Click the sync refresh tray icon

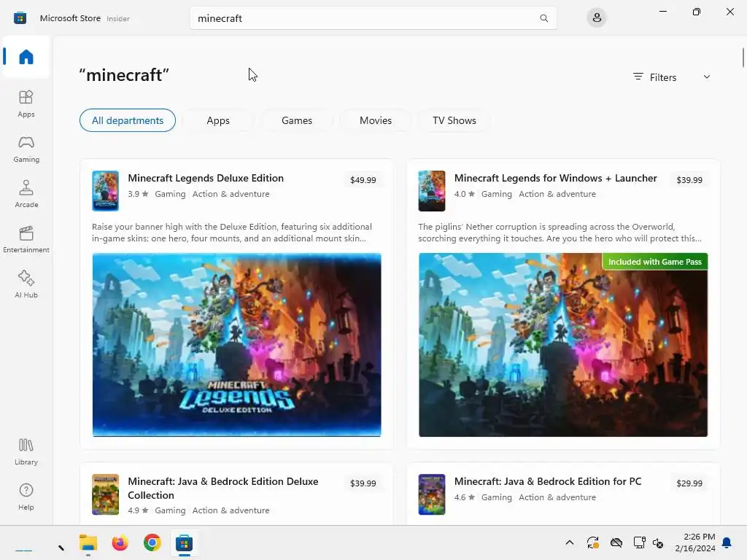pyautogui.click(x=592, y=542)
